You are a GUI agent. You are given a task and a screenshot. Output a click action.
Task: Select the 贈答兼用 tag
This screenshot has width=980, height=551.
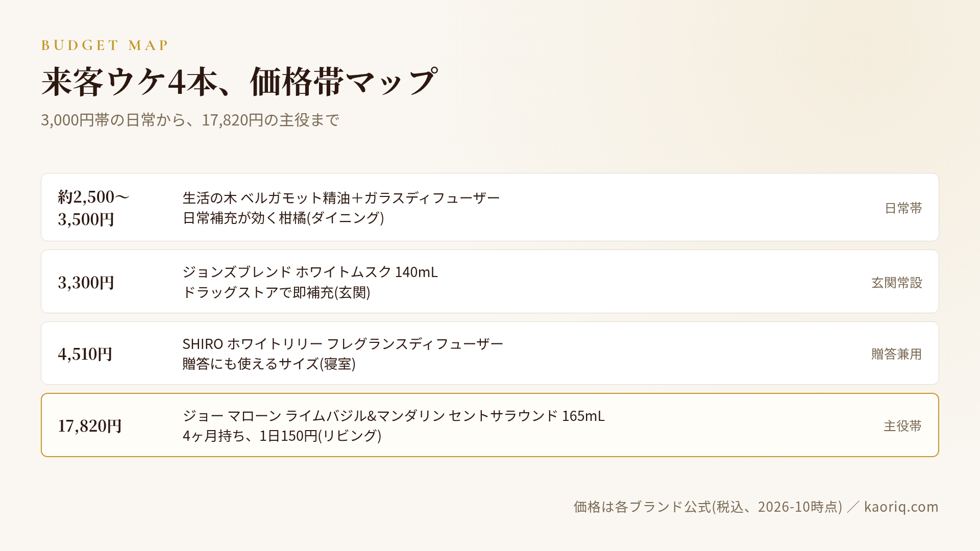(x=897, y=354)
